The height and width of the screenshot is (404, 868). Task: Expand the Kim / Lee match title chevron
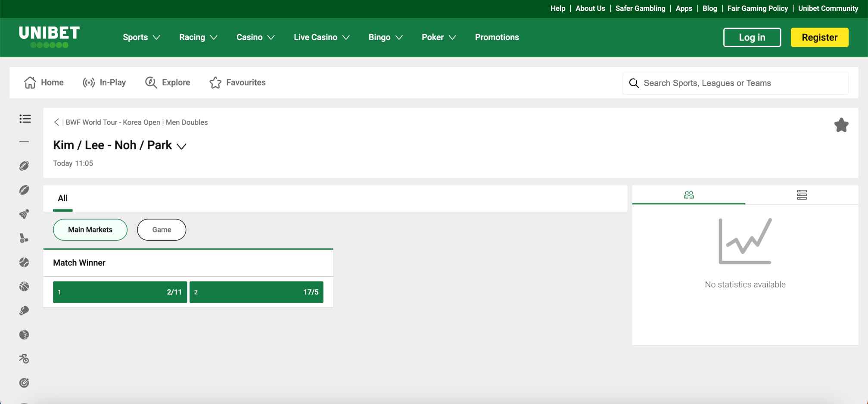(181, 146)
